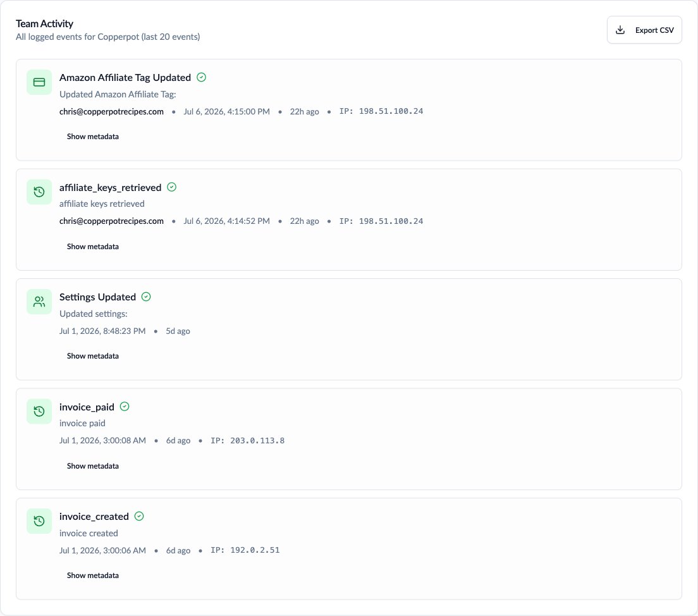Click the Export CSV button
Image resolution: width=698 pixels, height=616 pixels.
[644, 30]
